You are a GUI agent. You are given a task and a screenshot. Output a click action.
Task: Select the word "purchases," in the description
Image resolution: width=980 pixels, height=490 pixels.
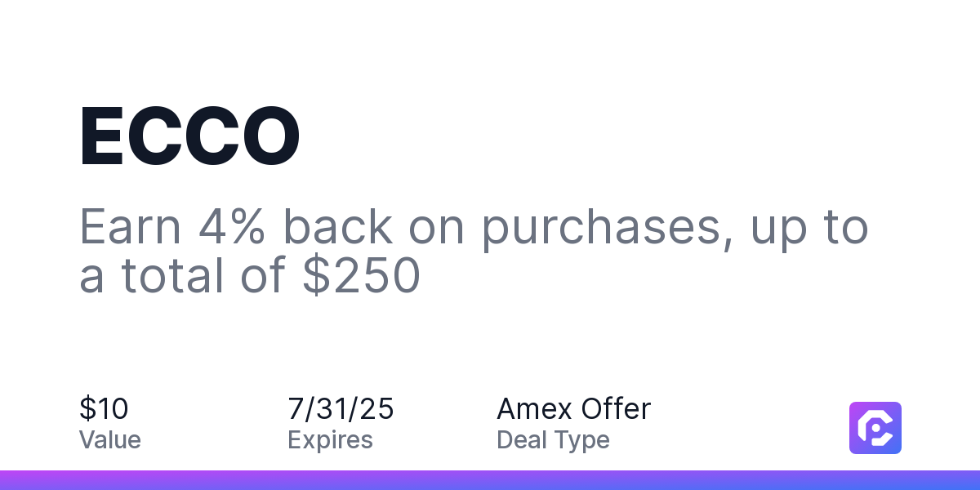[603, 230]
